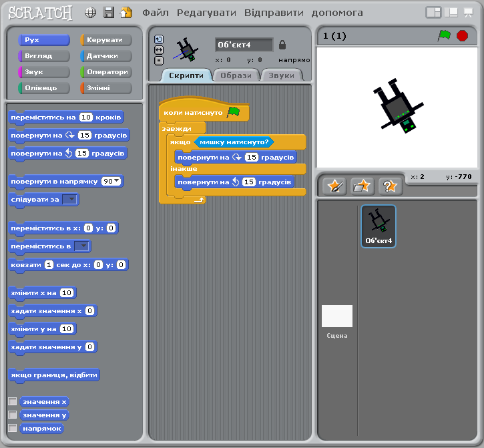This screenshot has height=448, width=484.
Task: Click the language globe icon
Action: coord(90,13)
